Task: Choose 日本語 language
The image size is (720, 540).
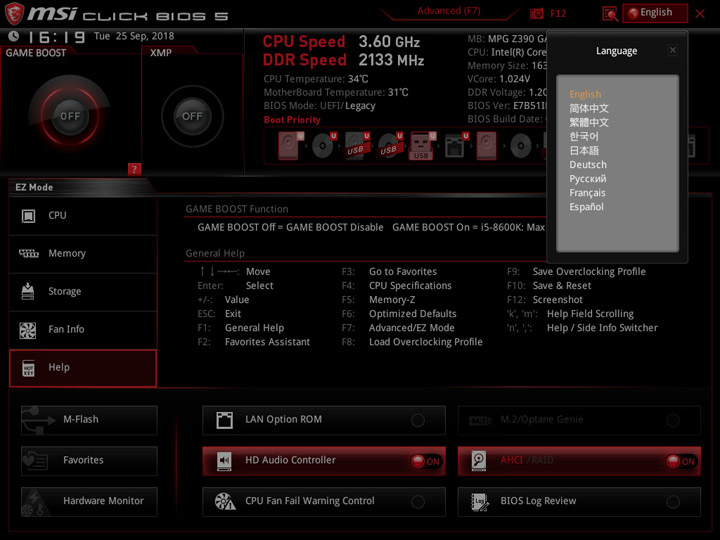Action: 584,151
